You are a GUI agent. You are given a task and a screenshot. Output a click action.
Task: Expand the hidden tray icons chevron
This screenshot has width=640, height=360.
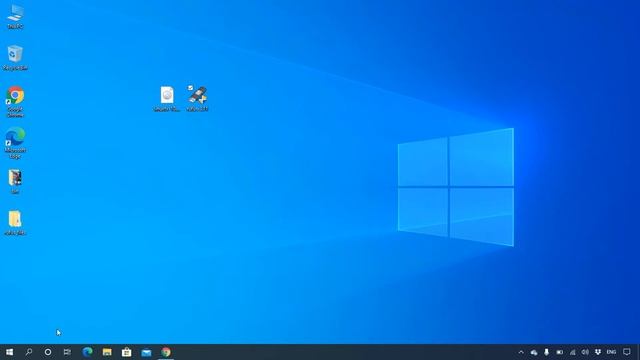(x=521, y=352)
